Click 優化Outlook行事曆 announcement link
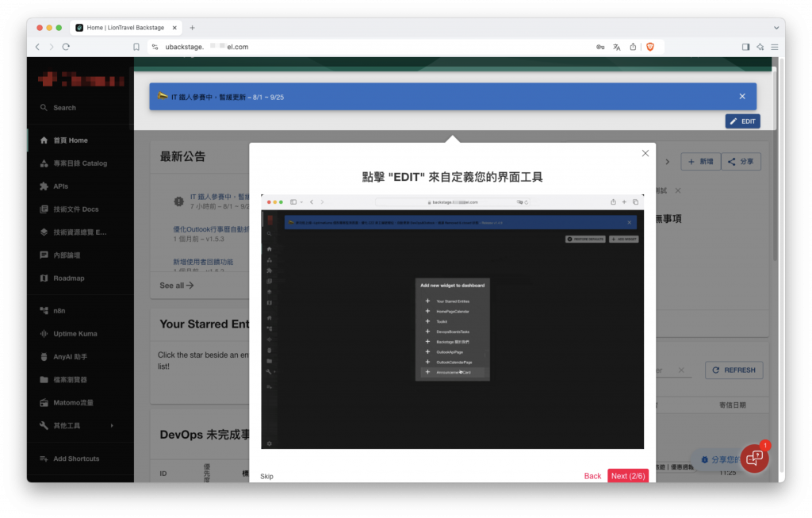812x518 pixels. coord(211,229)
